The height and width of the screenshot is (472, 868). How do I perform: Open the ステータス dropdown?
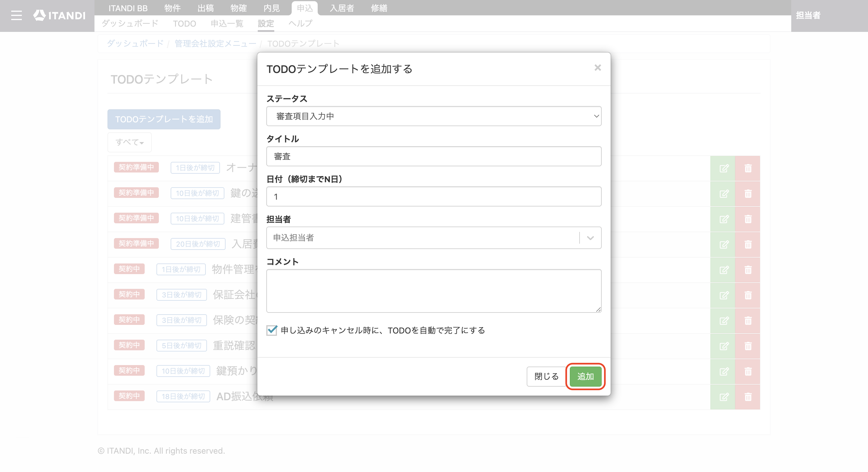point(434,116)
